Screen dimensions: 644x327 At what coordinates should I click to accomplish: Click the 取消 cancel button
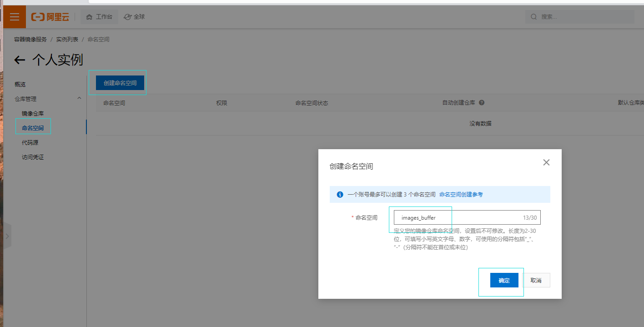click(x=536, y=280)
